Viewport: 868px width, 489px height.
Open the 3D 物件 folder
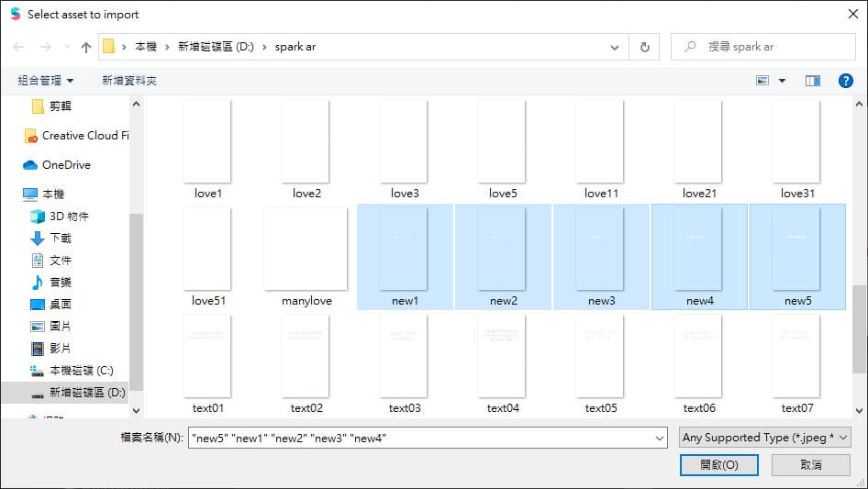tap(69, 217)
